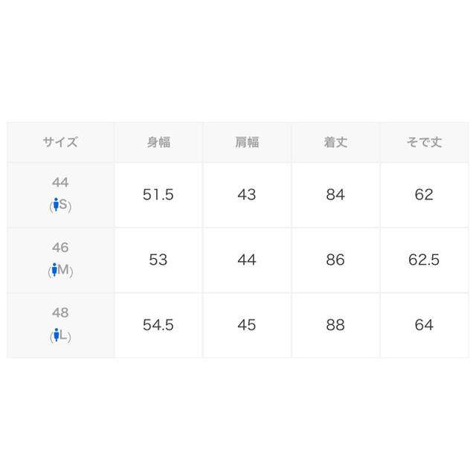Click the 53 body width value
Screen dimensions: 476x476
[158, 260]
